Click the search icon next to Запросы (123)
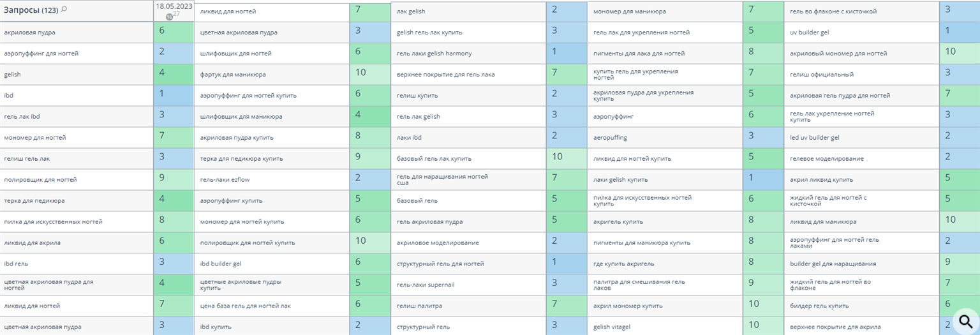This screenshot has width=980, height=335. coord(64,10)
